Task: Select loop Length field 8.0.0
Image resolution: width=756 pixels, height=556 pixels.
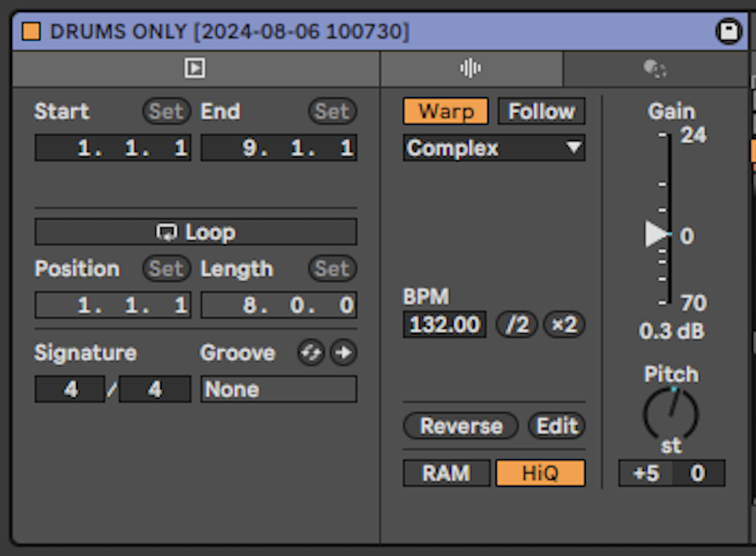Action: [x=279, y=305]
